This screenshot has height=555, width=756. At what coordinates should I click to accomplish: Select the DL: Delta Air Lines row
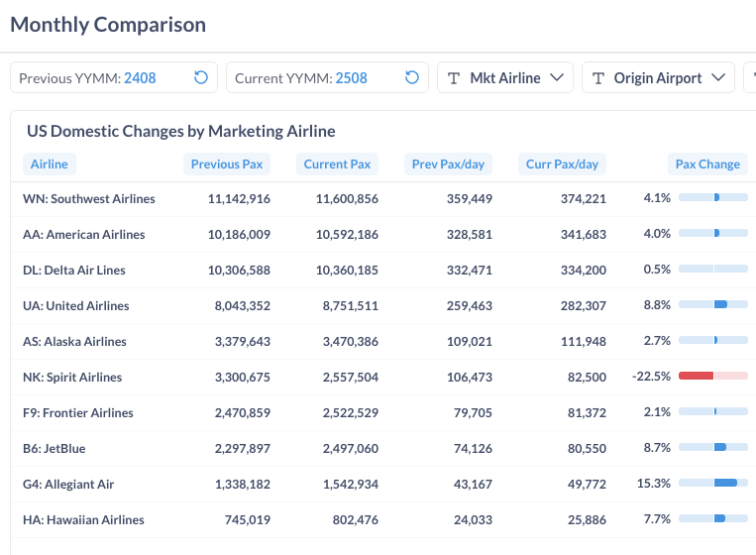coord(383,270)
